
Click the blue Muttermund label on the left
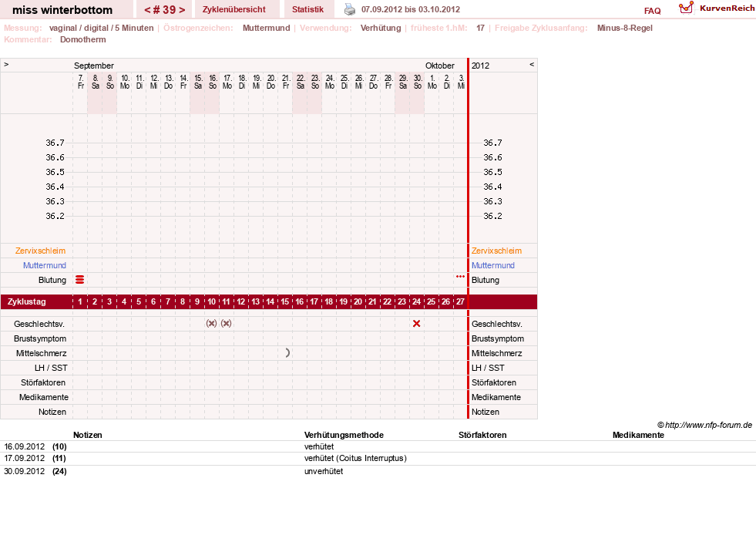pyautogui.click(x=45, y=265)
